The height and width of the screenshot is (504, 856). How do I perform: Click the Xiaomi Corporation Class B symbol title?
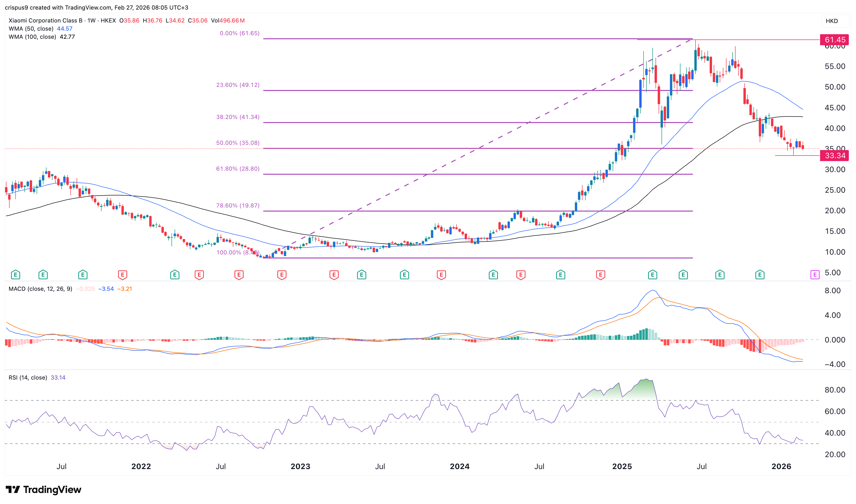46,20
